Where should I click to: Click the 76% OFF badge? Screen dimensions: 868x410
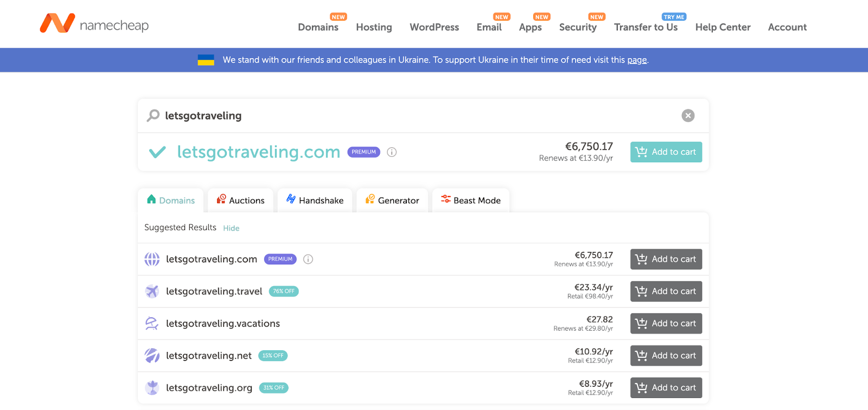(284, 291)
